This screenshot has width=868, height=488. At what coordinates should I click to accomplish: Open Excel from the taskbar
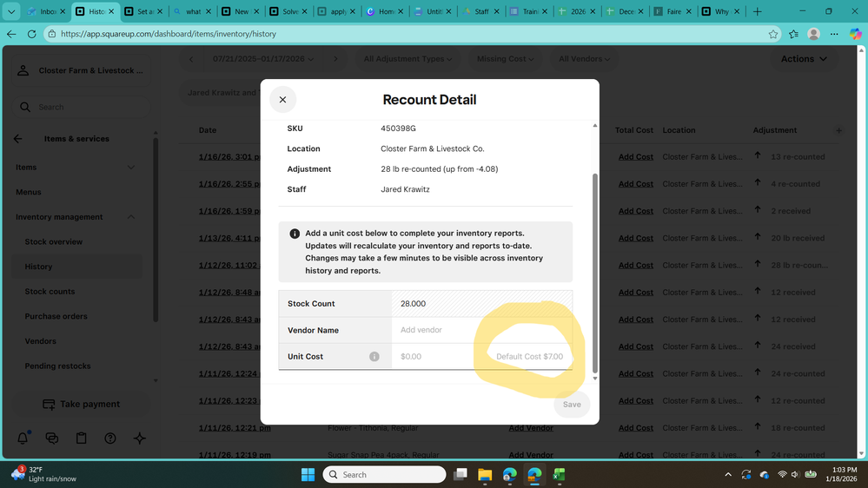click(x=559, y=475)
